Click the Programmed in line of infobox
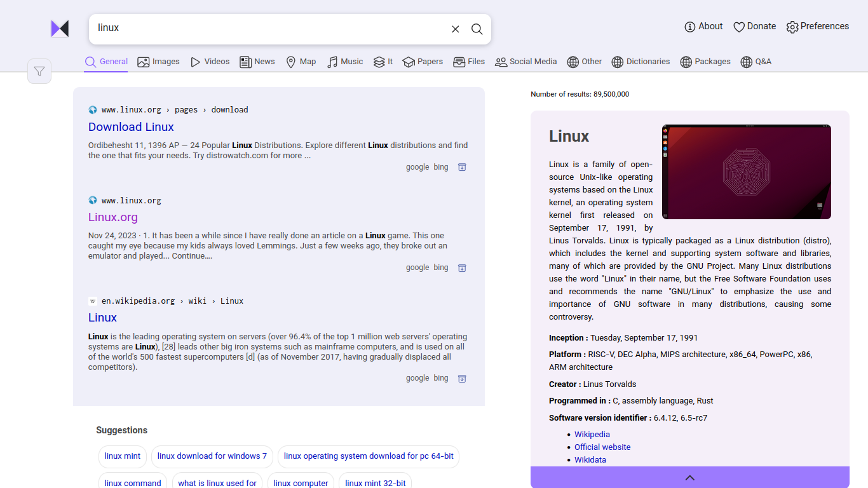868x488 pixels. click(631, 401)
